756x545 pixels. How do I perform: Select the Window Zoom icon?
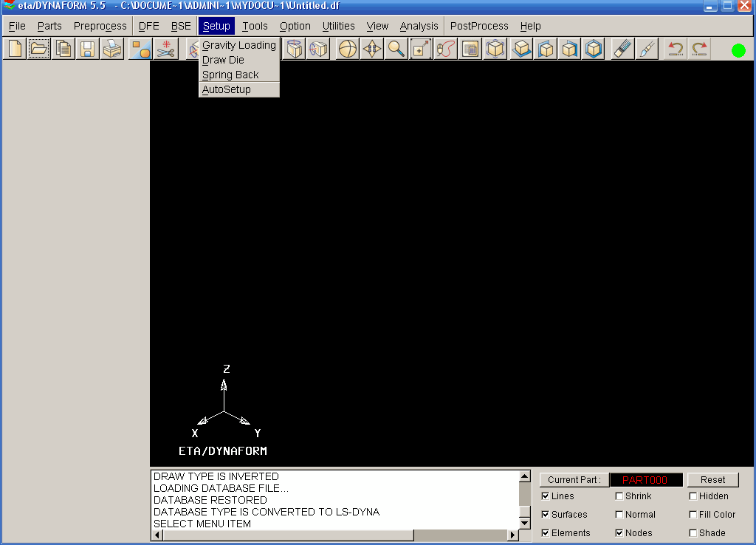(x=420, y=49)
